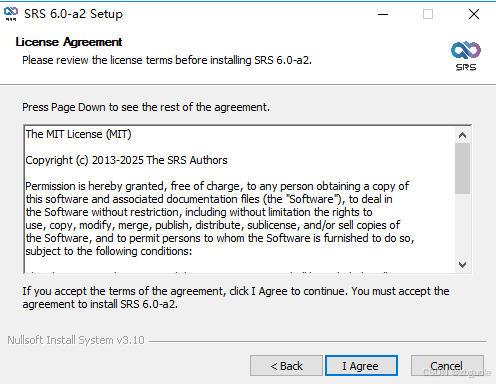Click the "License Agreement" heading
Viewport: 496px width, 384px height.
[69, 42]
